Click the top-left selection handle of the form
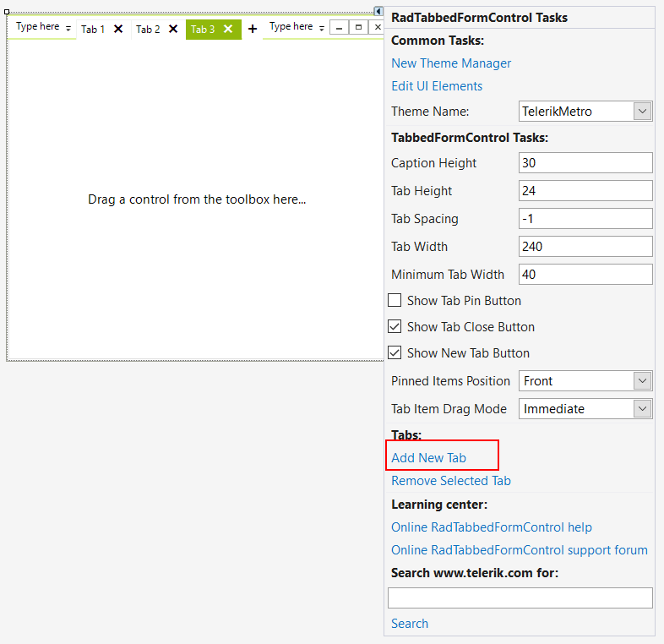The width and height of the screenshot is (664, 644). (x=7, y=12)
